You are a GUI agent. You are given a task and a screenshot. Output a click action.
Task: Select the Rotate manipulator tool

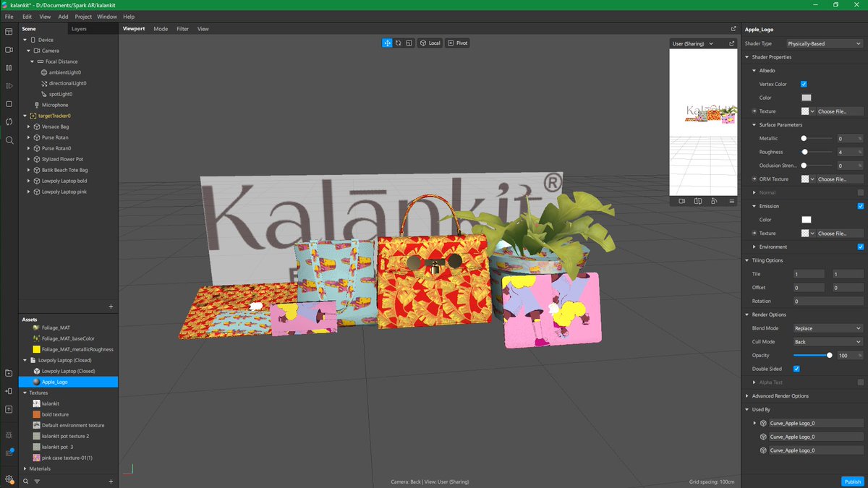(x=399, y=43)
